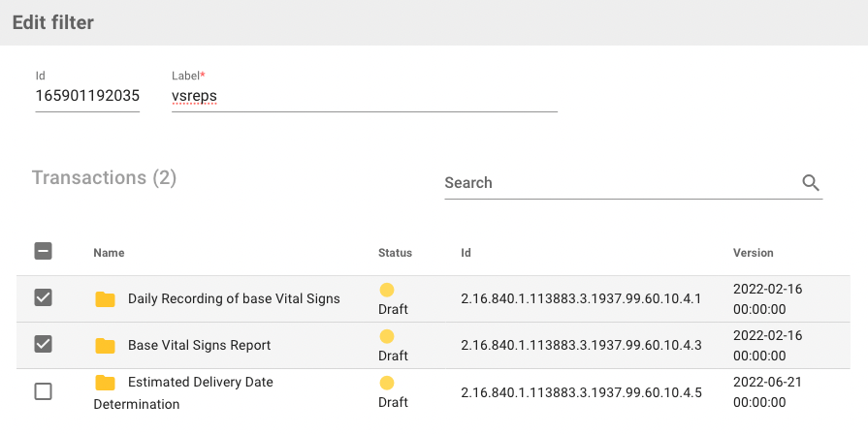868x434 pixels.
Task: Uncheck Daily Recording of base Vital Signs
Action: (43, 298)
